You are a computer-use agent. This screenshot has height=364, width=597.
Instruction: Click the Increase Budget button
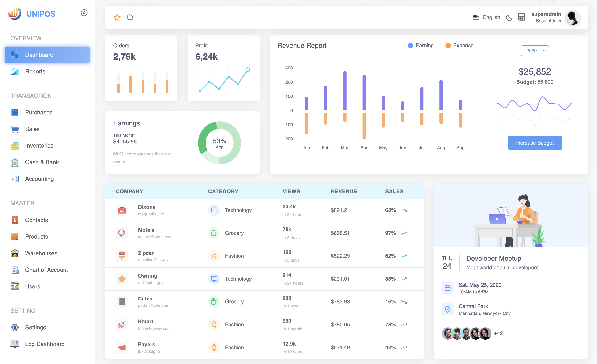534,143
